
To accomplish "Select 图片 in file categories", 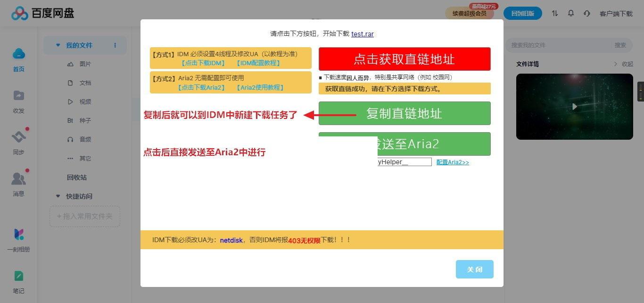I will [85, 64].
